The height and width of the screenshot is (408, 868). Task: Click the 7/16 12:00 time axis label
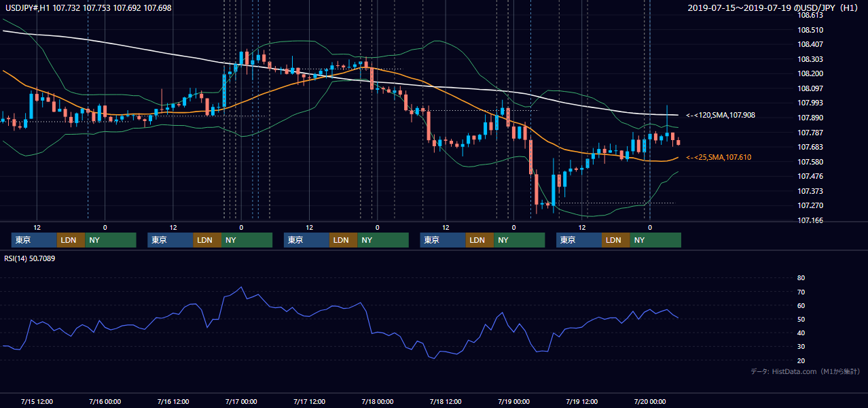pos(173,402)
